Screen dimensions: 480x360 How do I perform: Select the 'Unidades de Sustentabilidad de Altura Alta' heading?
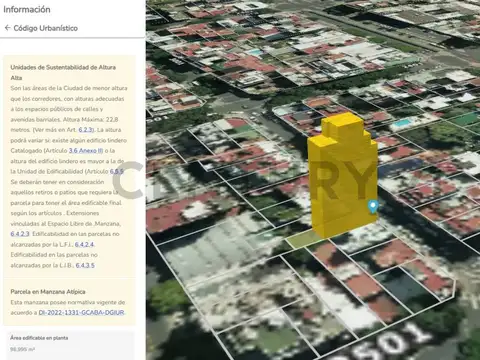[x=63, y=72]
